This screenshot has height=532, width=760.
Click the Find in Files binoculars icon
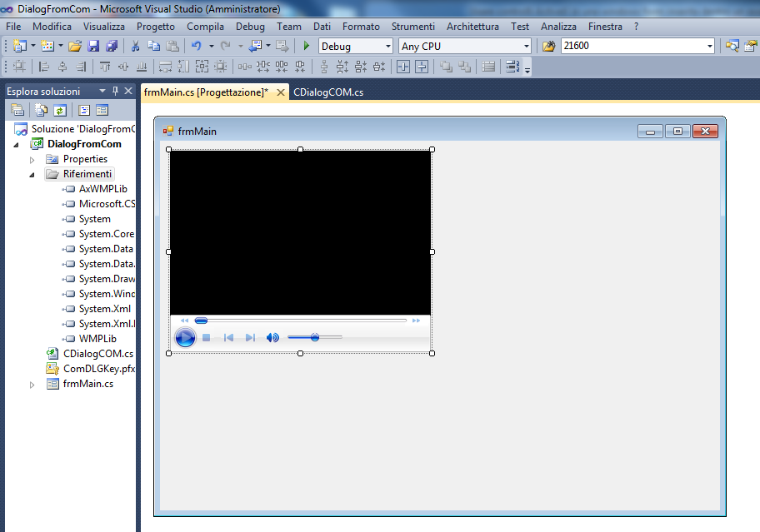pyautogui.click(x=548, y=46)
